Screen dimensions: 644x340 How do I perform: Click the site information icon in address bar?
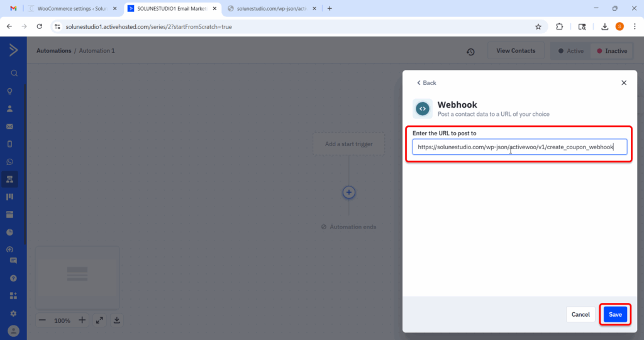57,26
